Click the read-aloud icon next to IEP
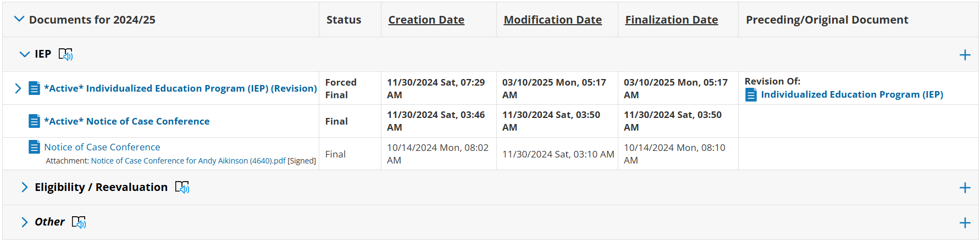Image resolution: width=980 pixels, height=242 pixels. [x=65, y=54]
